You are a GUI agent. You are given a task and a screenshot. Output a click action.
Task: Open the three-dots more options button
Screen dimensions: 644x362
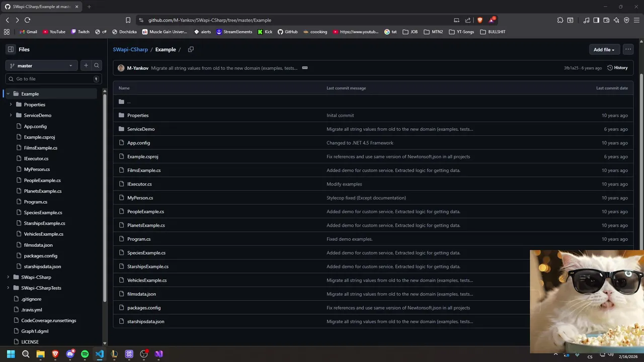[628, 49]
